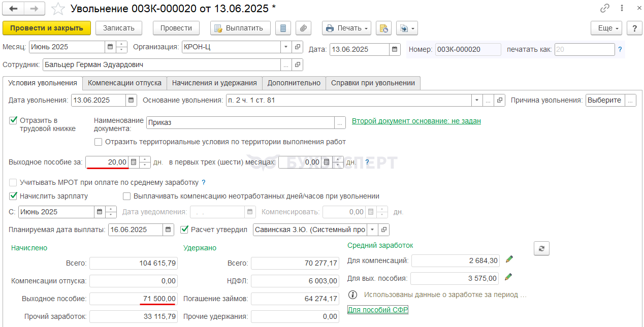Adjust start month Июнь 2025 spinner
Image resolution: width=644 pixels, height=327 pixels.
(x=111, y=212)
